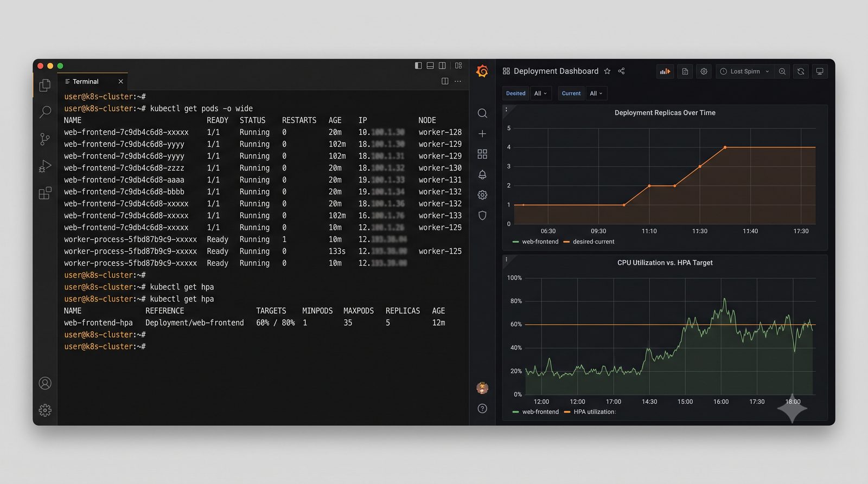
Task: Click worker-131 node name
Action: (440, 180)
